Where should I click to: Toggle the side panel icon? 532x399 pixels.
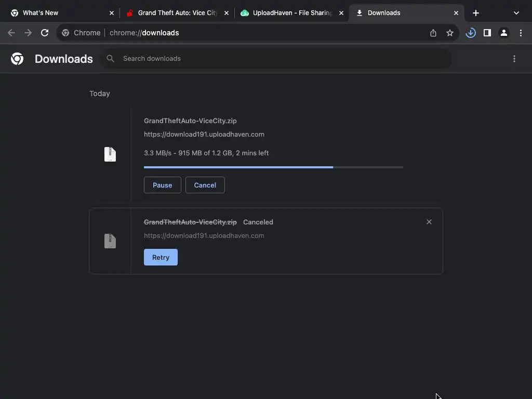(487, 33)
